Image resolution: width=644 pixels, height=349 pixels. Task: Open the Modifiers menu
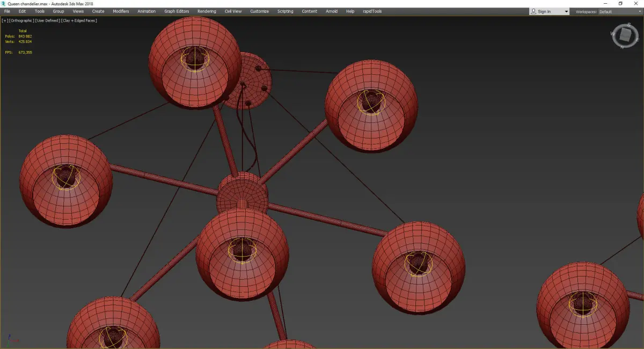[121, 11]
